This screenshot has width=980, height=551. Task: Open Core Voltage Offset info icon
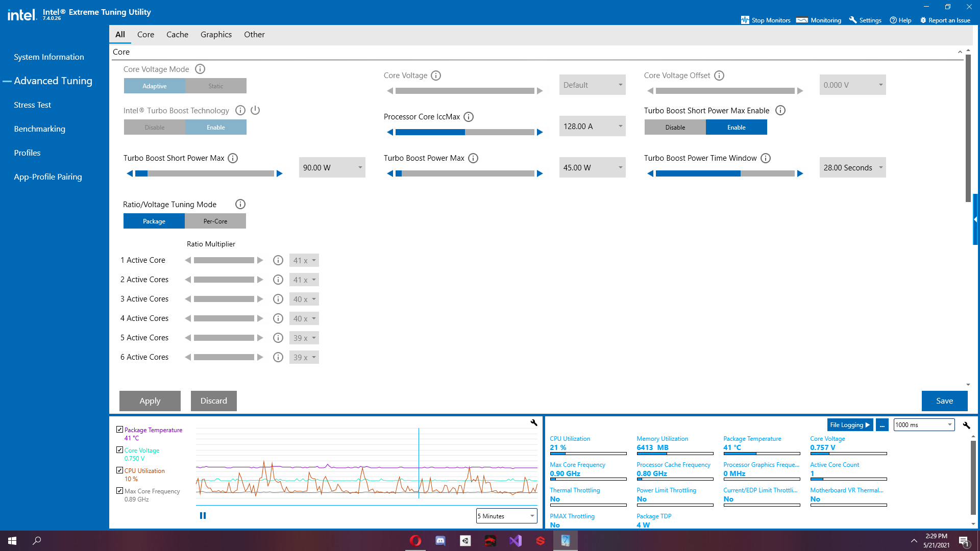(719, 76)
